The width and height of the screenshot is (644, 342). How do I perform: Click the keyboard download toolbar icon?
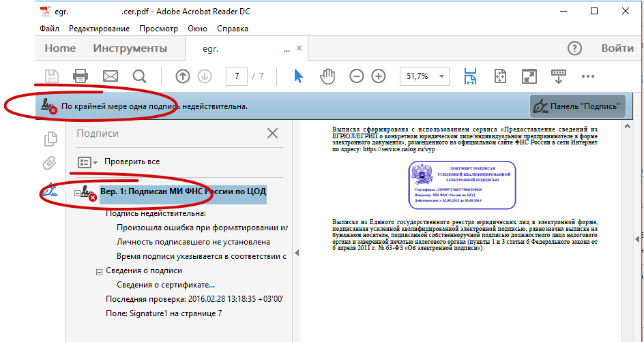pyautogui.click(x=558, y=76)
